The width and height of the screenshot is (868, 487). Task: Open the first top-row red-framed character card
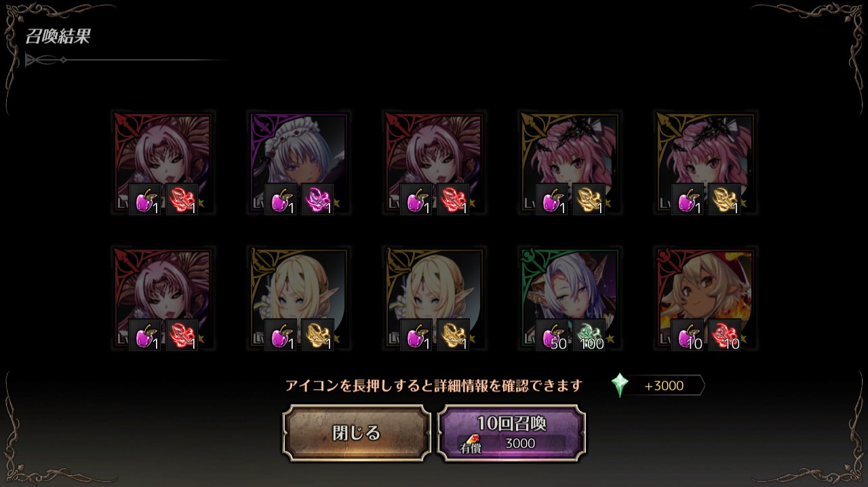pyautogui.click(x=163, y=163)
